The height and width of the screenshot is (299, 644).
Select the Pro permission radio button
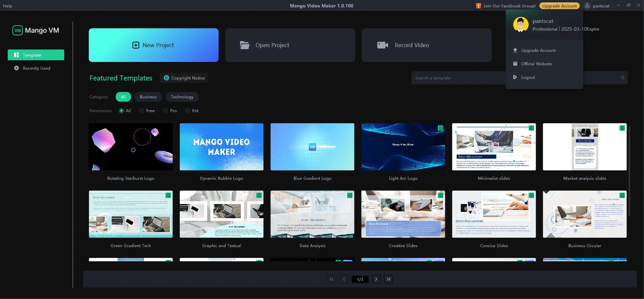[x=165, y=111]
